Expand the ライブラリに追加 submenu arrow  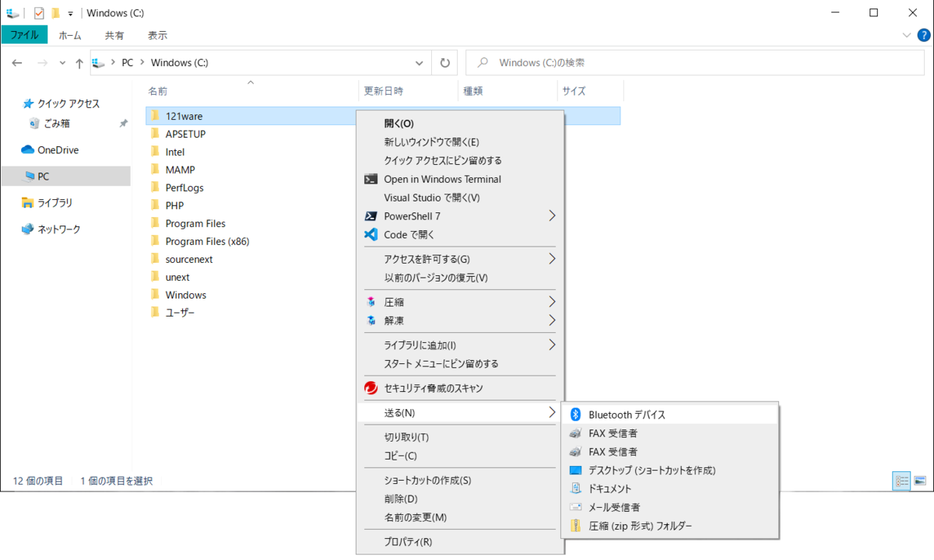click(x=553, y=345)
